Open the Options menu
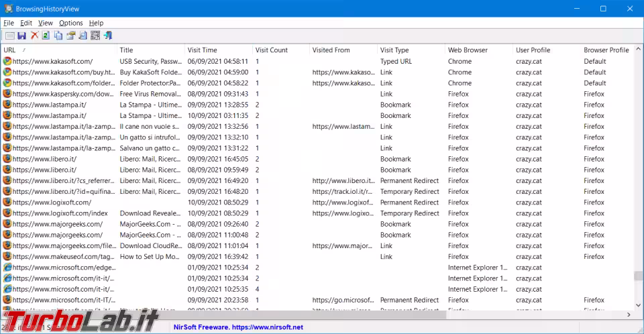This screenshot has height=334, width=644. click(x=70, y=23)
